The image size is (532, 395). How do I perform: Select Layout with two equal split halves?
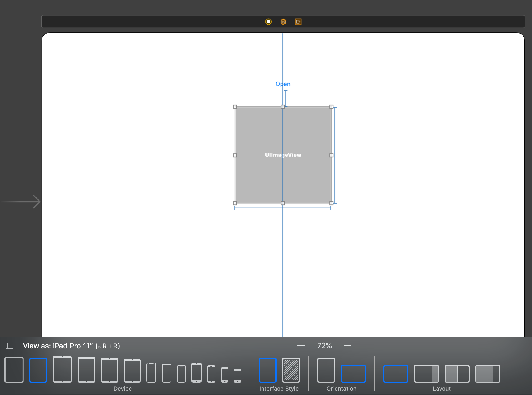(457, 373)
